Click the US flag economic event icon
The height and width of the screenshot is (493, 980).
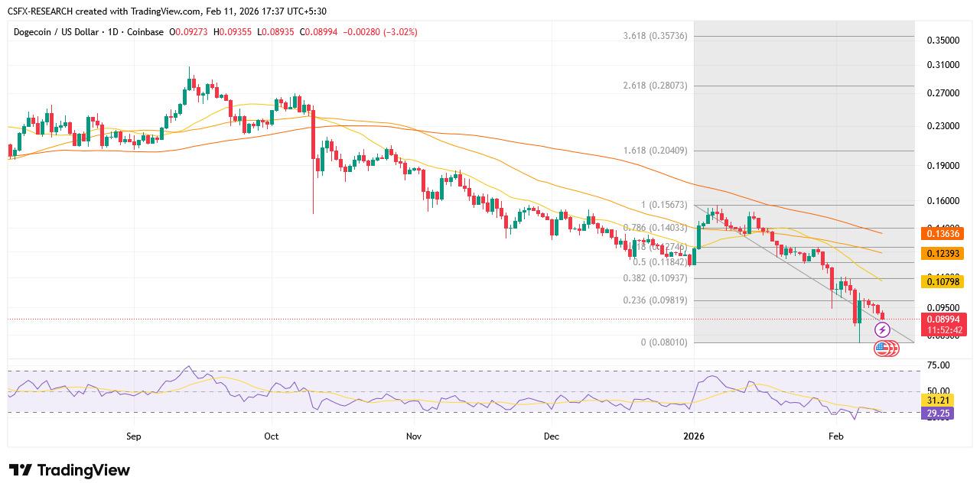point(884,349)
